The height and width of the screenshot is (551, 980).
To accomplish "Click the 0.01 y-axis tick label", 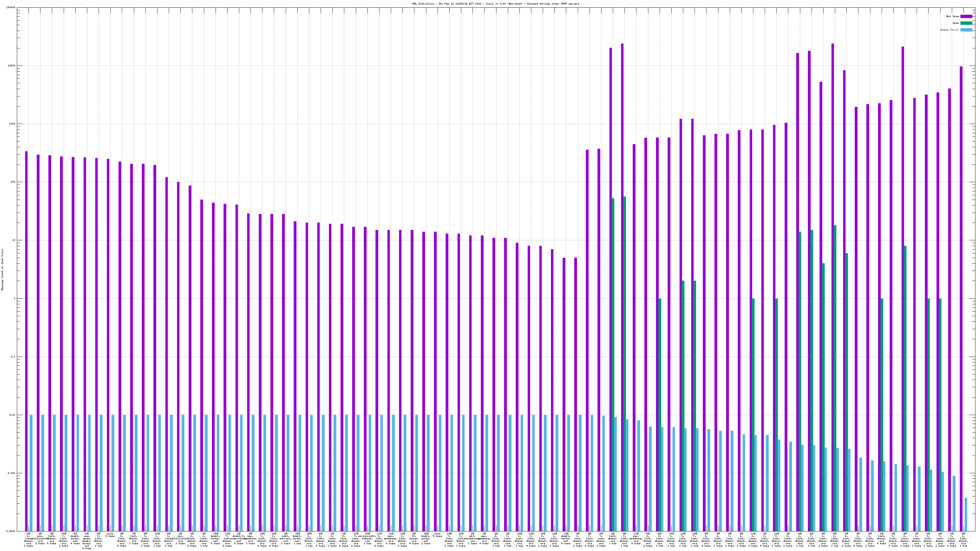I will 13,415.
